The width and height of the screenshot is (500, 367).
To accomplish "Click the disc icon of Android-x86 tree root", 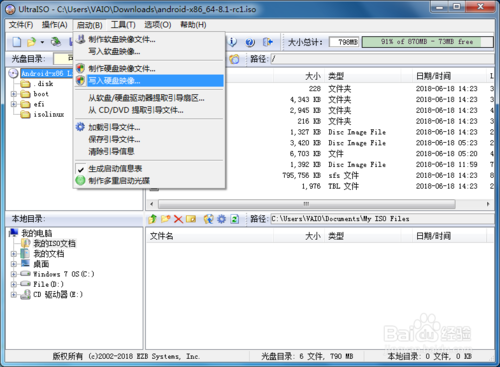I will 13,73.
